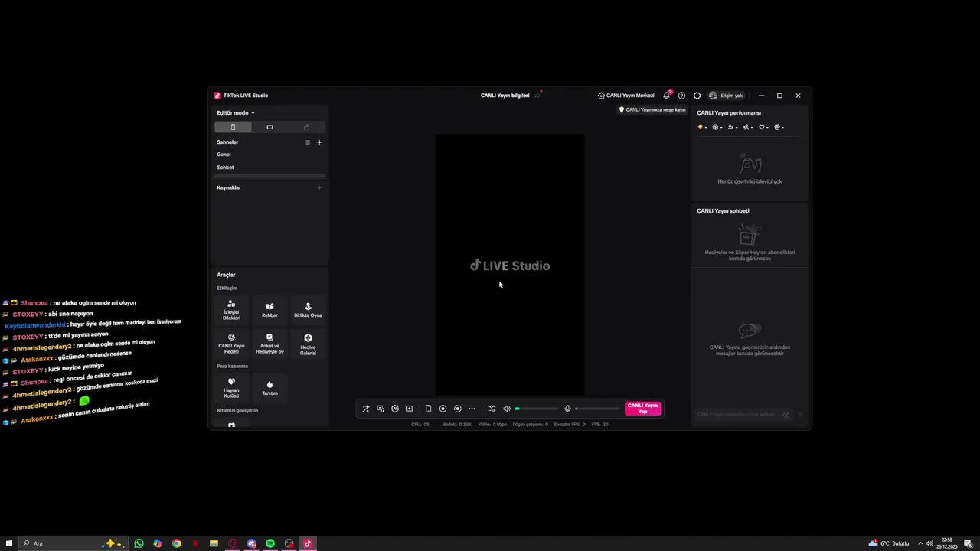Open the notifications bell
Image resolution: width=980 pixels, height=551 pixels.
(666, 96)
